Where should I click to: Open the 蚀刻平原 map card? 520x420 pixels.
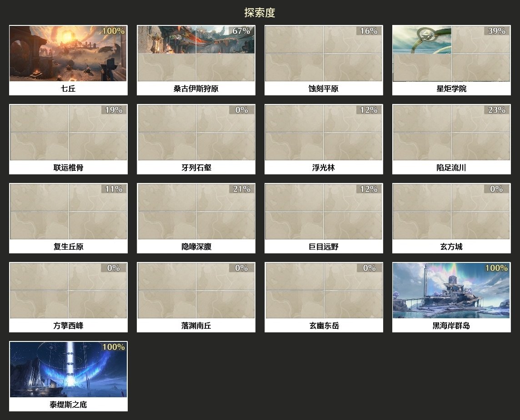click(x=324, y=60)
